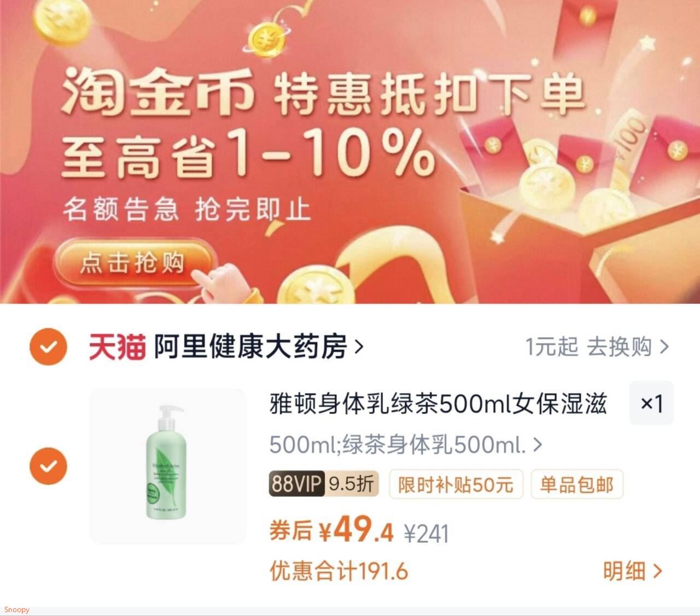This screenshot has height=616, width=700.
Task: Open product title 雅顿身体乳绿茶500ml
Action: point(438,404)
